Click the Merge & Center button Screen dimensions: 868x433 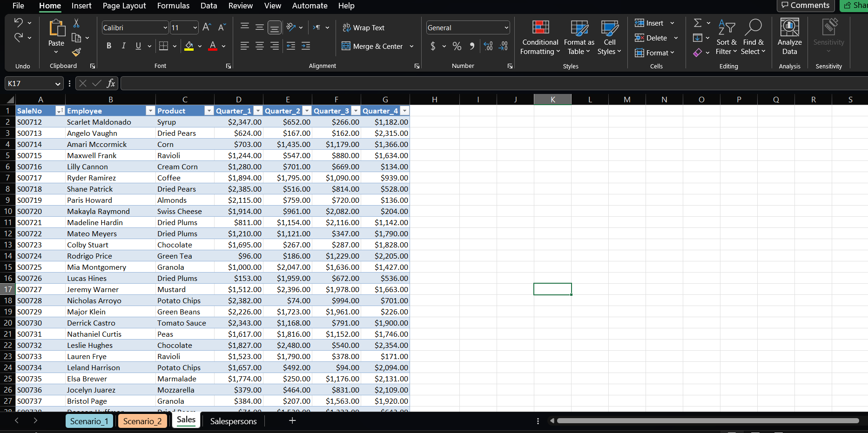point(377,46)
